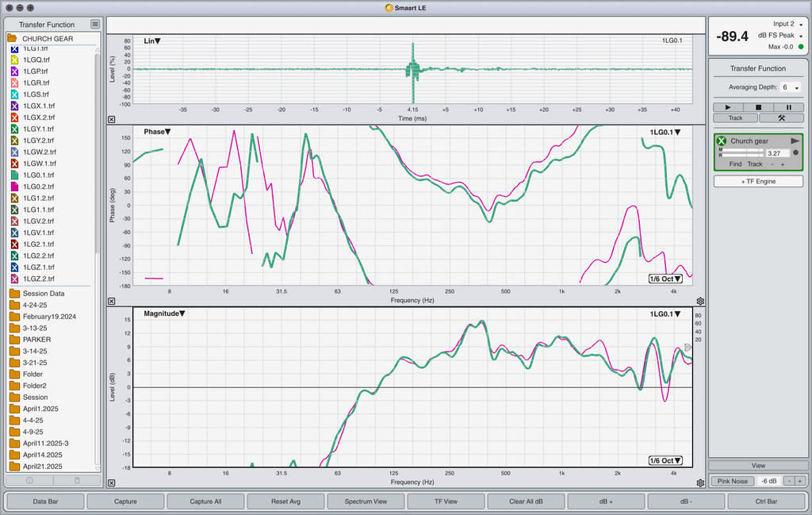This screenshot has width=812, height=515.
Task: Click the 1LG1.2.trf file icon
Action: 14,198
